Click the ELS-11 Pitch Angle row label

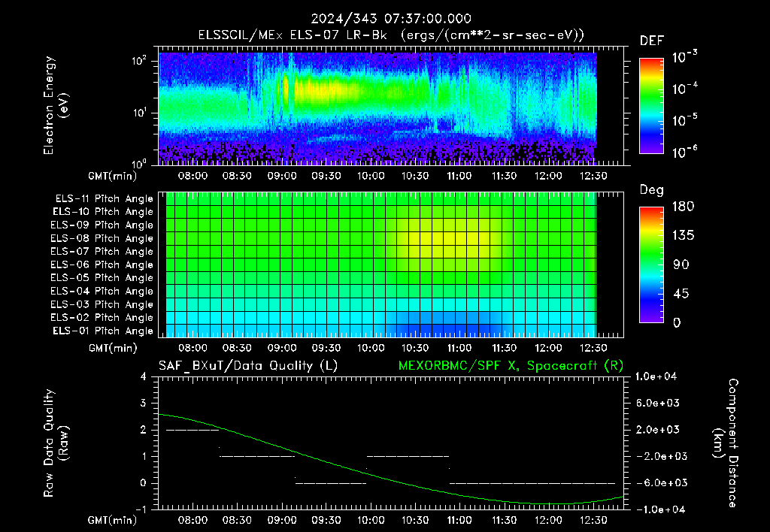click(104, 199)
